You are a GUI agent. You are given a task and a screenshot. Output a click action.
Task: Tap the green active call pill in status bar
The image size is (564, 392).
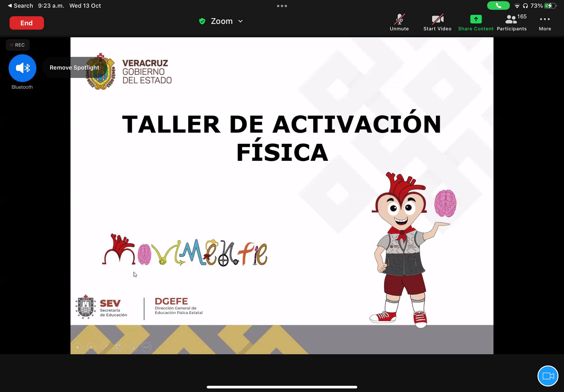(x=498, y=6)
